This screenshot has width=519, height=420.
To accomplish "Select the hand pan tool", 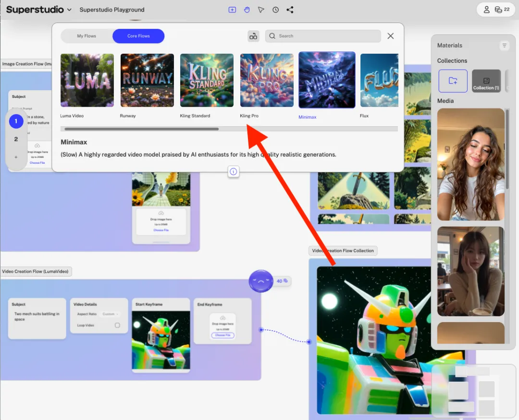I will (247, 10).
